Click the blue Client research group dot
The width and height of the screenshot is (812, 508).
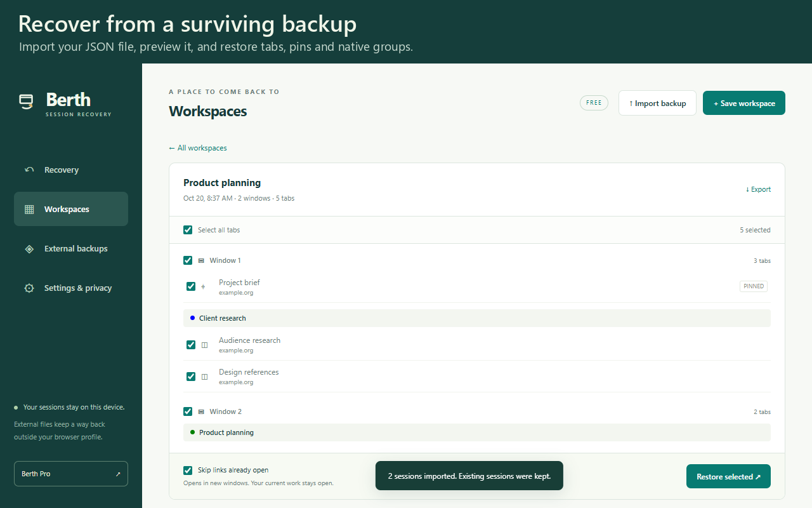click(192, 317)
